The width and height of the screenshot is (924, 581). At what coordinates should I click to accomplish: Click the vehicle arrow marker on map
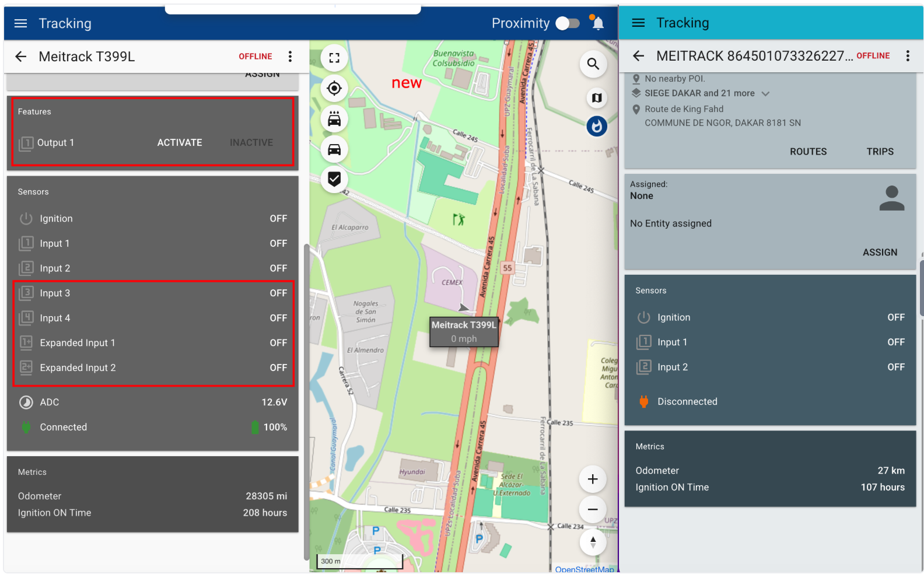464,307
